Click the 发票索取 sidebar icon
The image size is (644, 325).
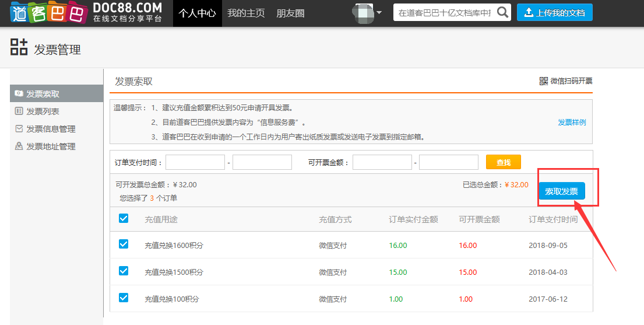19,94
